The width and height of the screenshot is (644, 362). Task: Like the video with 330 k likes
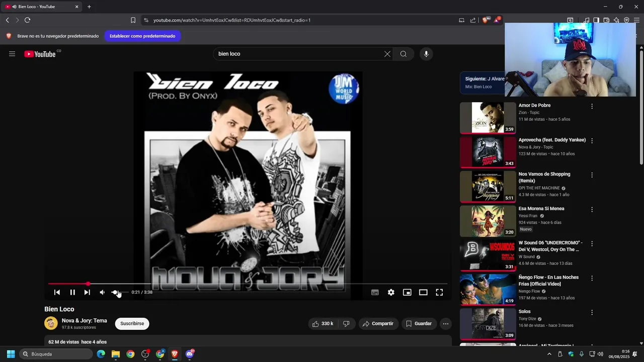pyautogui.click(x=323, y=324)
